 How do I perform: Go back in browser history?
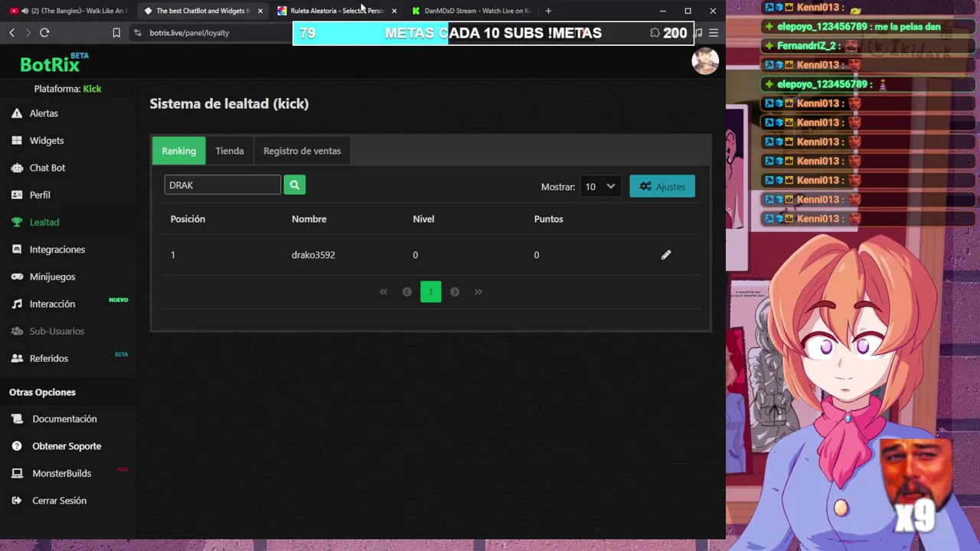pyautogui.click(x=11, y=32)
